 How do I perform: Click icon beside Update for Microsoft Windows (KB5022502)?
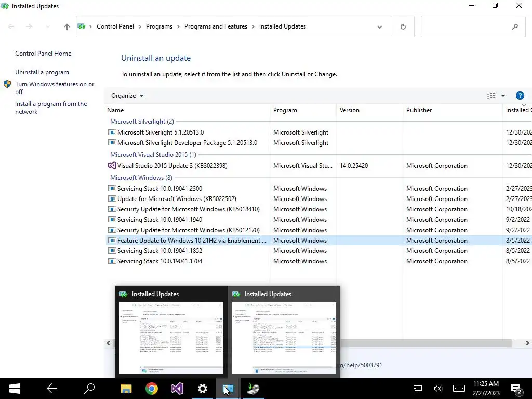click(112, 199)
